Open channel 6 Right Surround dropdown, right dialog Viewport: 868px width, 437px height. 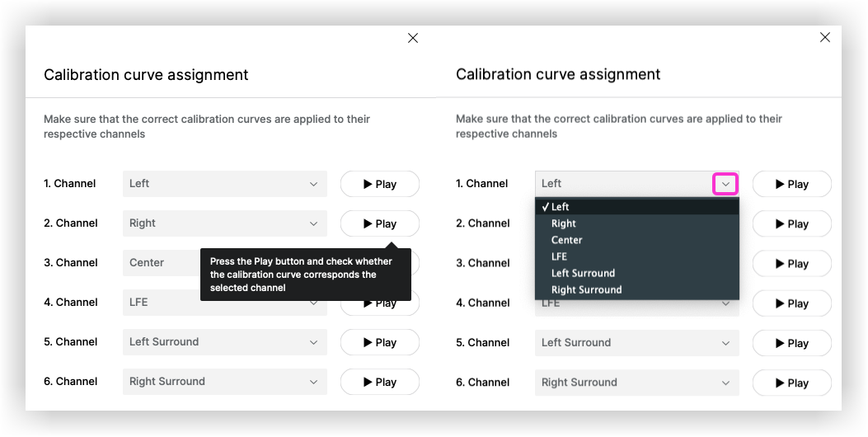click(x=636, y=383)
